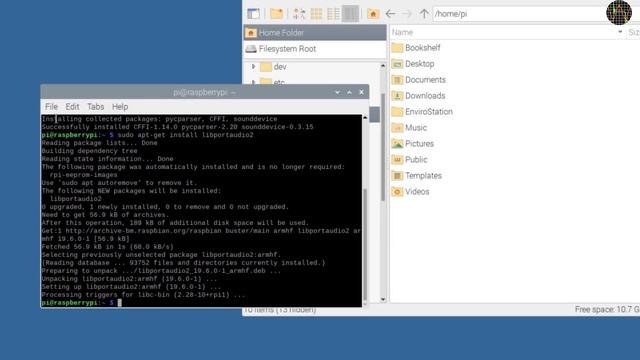Click the terminal prompt on the last line

[x=81, y=303]
